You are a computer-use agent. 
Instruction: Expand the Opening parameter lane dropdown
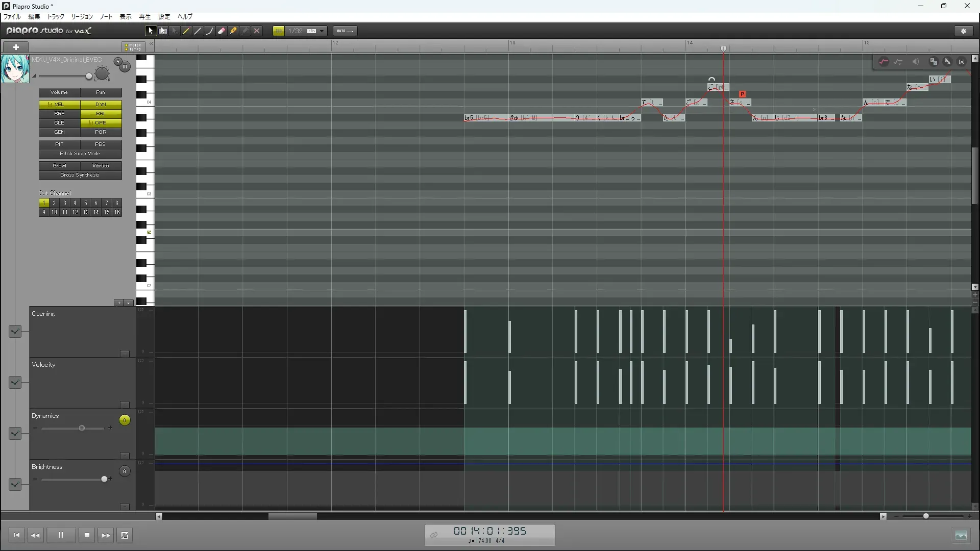(15, 331)
